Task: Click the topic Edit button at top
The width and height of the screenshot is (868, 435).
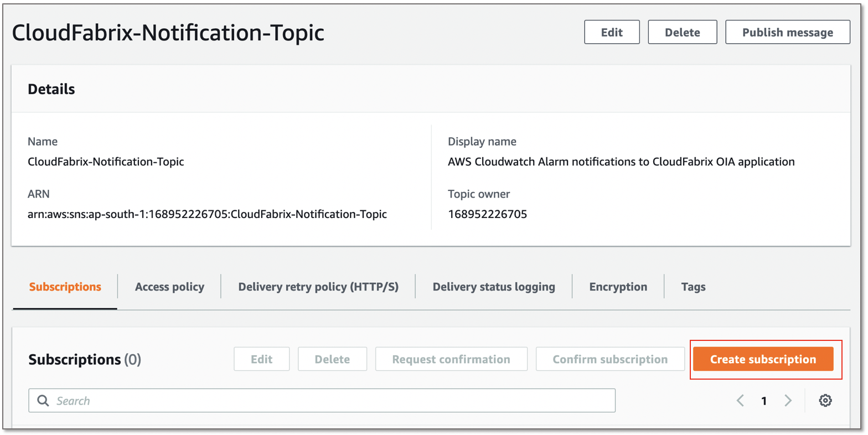Action: click(x=612, y=32)
